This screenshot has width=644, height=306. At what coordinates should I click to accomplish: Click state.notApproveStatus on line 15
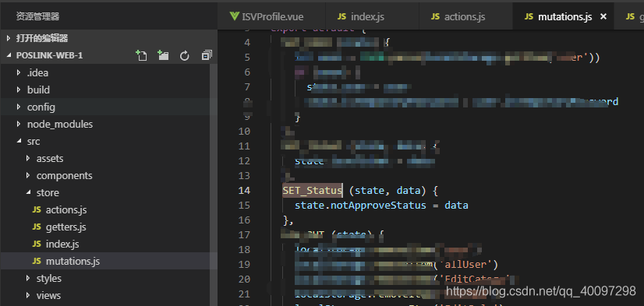point(360,205)
